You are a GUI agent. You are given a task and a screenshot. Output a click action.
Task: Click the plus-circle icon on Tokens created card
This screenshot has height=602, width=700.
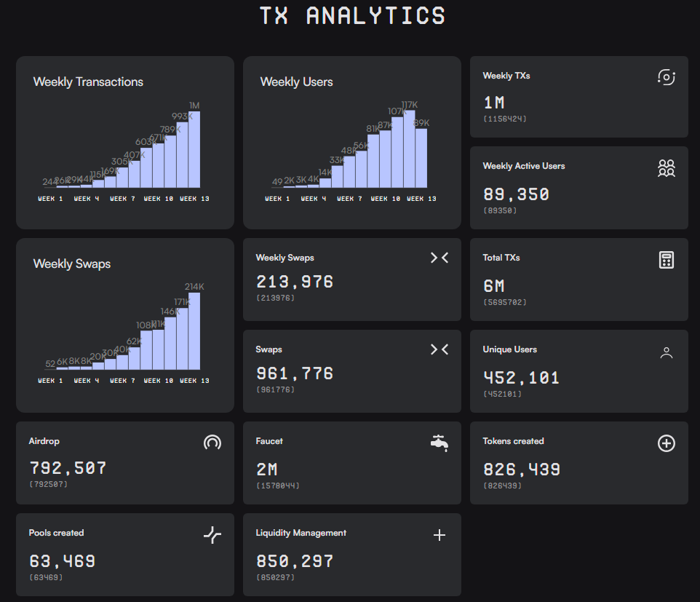tap(666, 442)
